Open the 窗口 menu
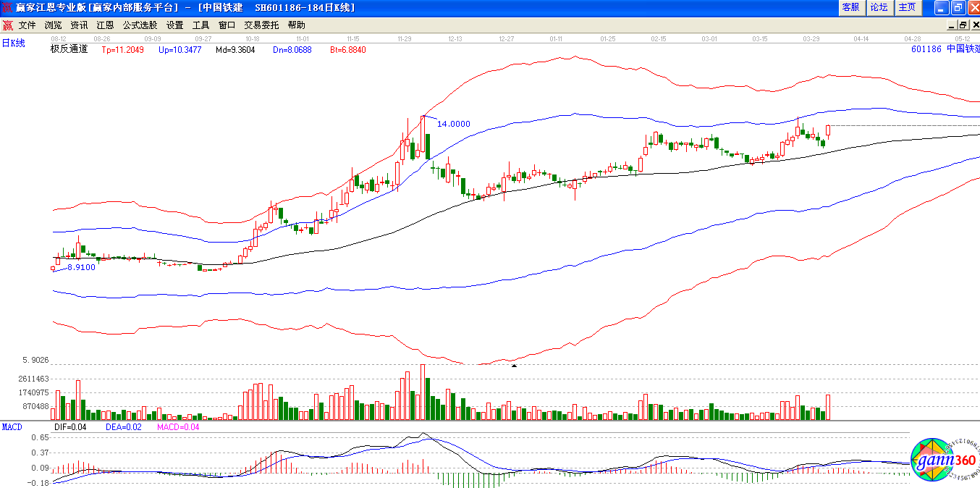The height and width of the screenshot is (488, 980). (227, 25)
